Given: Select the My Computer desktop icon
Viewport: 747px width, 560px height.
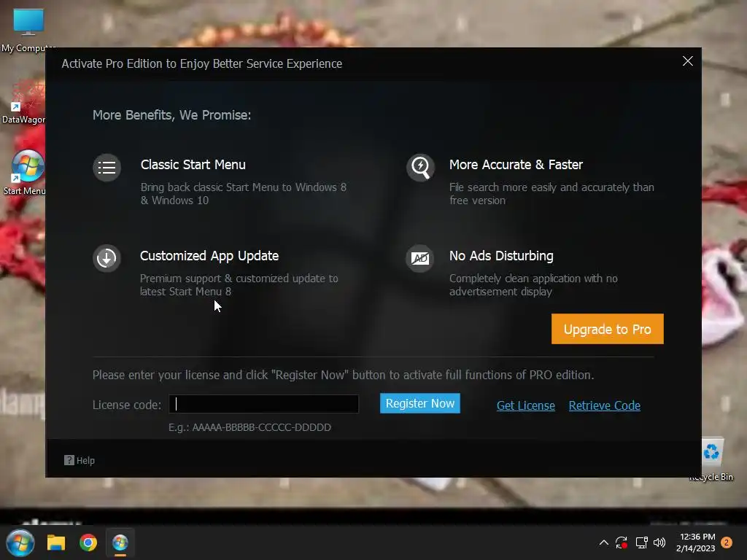Looking at the screenshot, I should pyautogui.click(x=28, y=30).
